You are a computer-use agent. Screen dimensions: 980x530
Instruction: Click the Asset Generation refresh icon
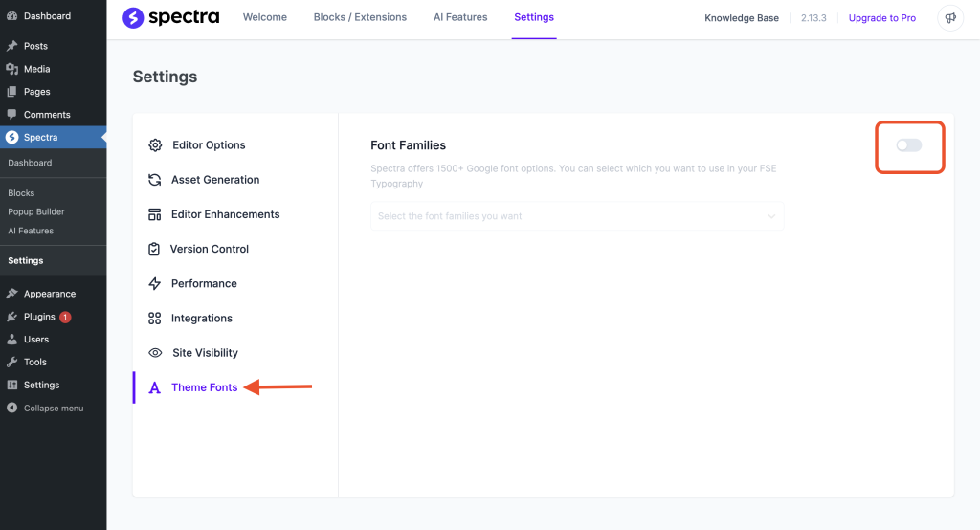tap(154, 180)
